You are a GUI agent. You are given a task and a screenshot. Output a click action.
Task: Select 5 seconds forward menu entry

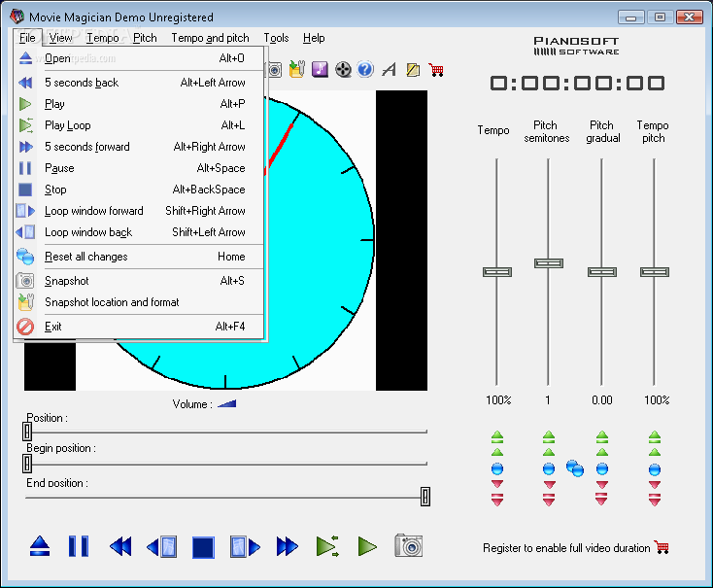pyautogui.click(x=139, y=147)
